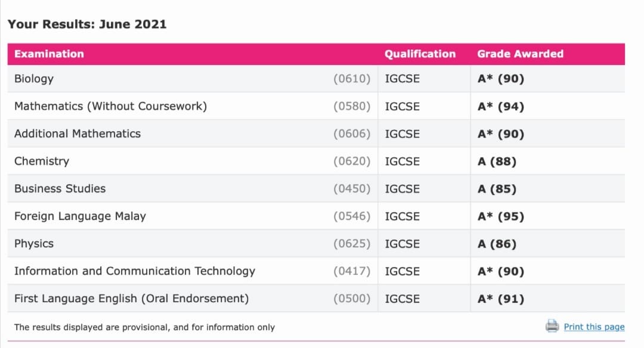Open the Print this page link
Screen dimensions: 644x348
pyautogui.click(x=594, y=327)
